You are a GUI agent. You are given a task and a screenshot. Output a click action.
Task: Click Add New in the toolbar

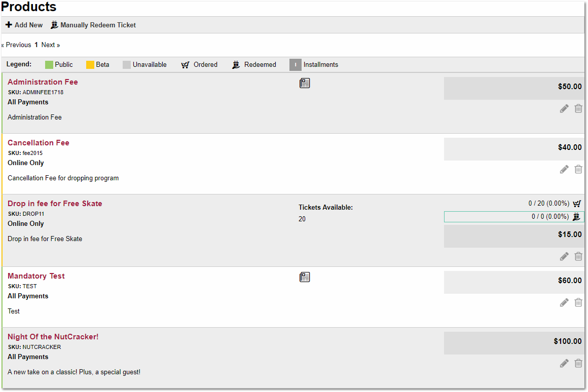24,25
